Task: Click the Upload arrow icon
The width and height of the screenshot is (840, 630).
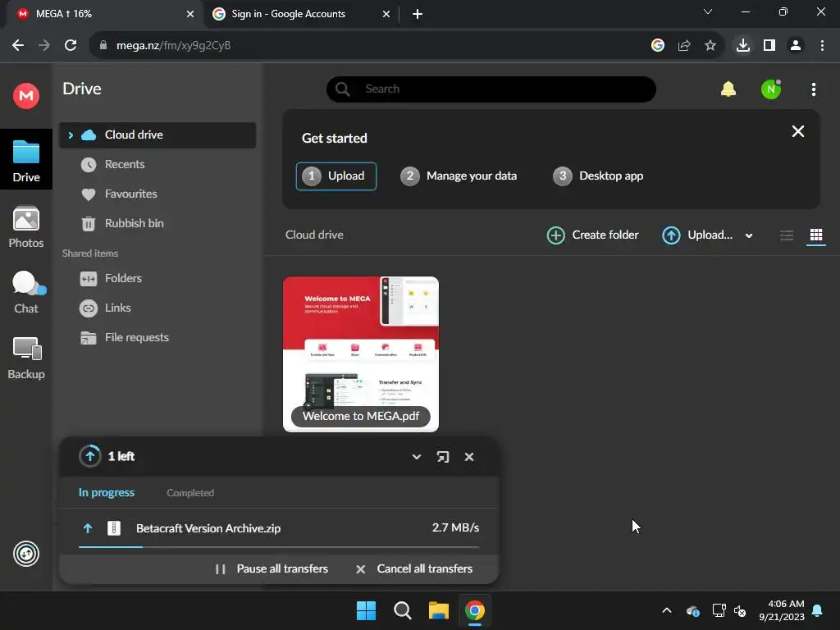Action: tap(671, 235)
